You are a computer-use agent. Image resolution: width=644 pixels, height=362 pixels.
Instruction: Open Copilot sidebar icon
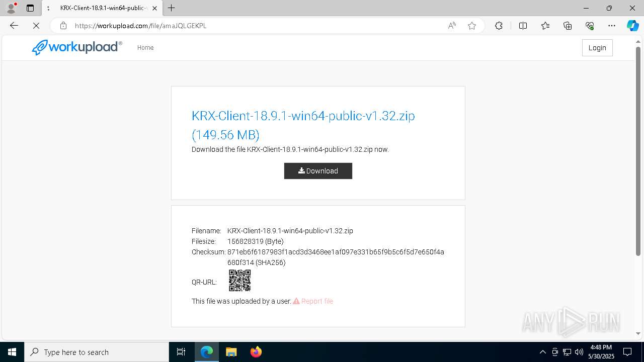[x=632, y=26]
